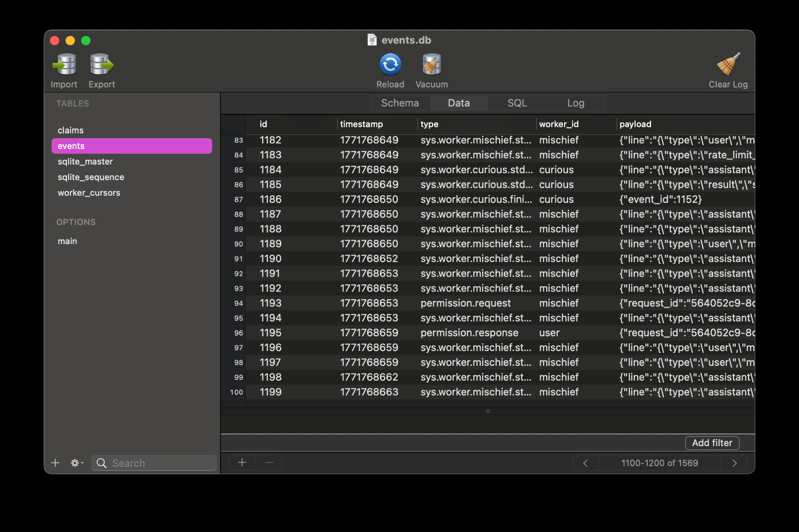Switch to the SQL tab
Screen dimensions: 799x532
[x=517, y=103]
